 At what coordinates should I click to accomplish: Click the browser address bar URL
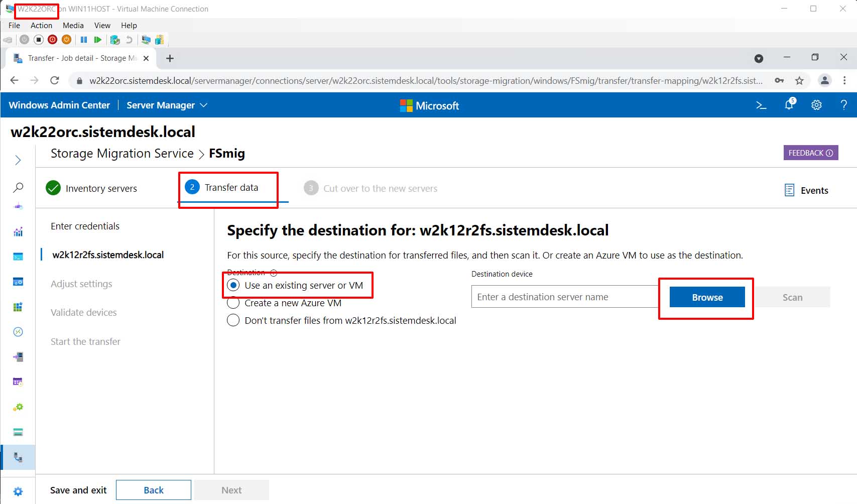[426, 80]
